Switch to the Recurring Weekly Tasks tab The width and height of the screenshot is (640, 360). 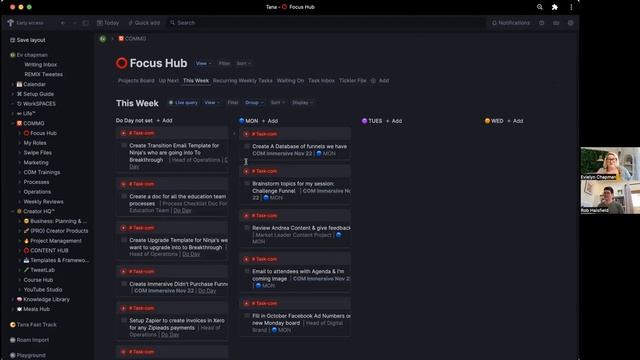click(242, 81)
